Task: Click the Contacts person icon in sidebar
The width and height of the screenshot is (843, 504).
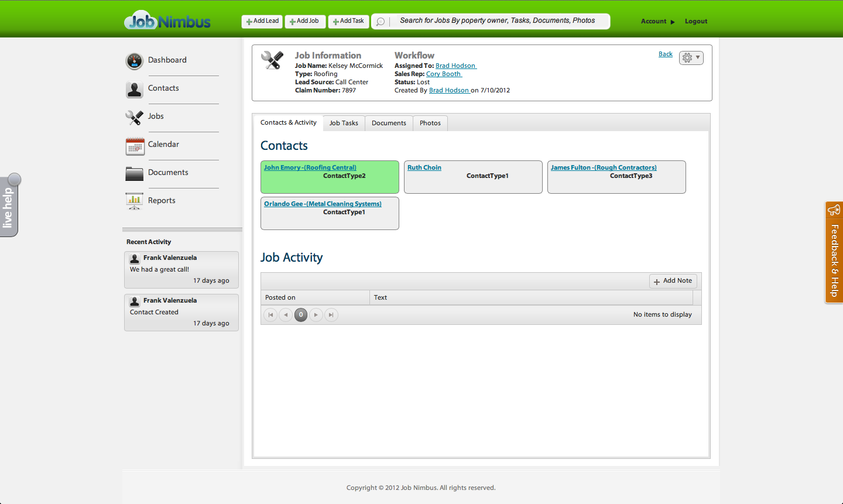Action: tap(135, 90)
